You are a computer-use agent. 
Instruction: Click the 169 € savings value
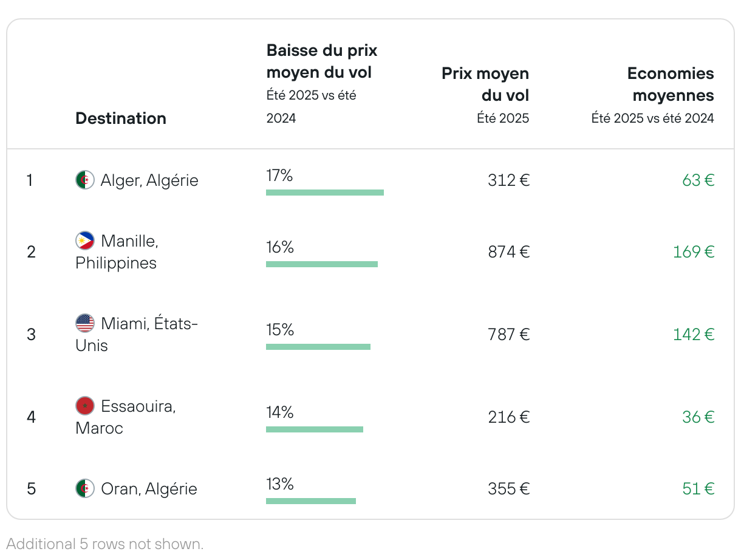tap(694, 251)
